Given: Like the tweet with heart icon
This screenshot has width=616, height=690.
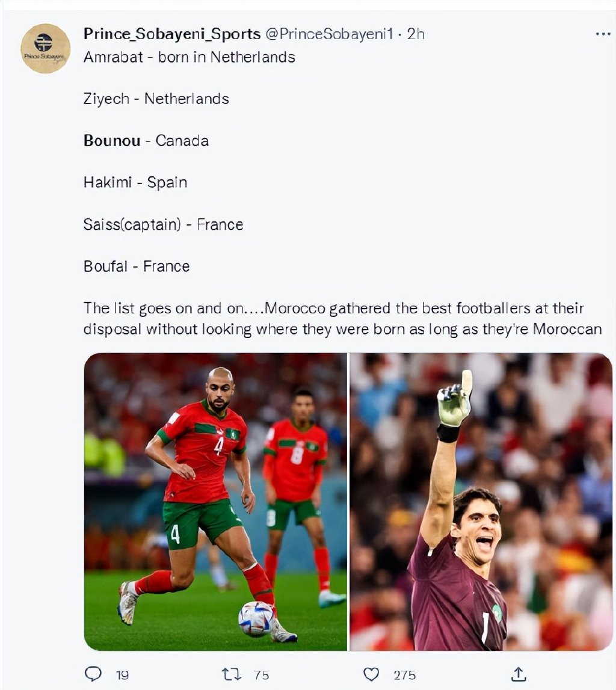Looking at the screenshot, I should (x=371, y=674).
